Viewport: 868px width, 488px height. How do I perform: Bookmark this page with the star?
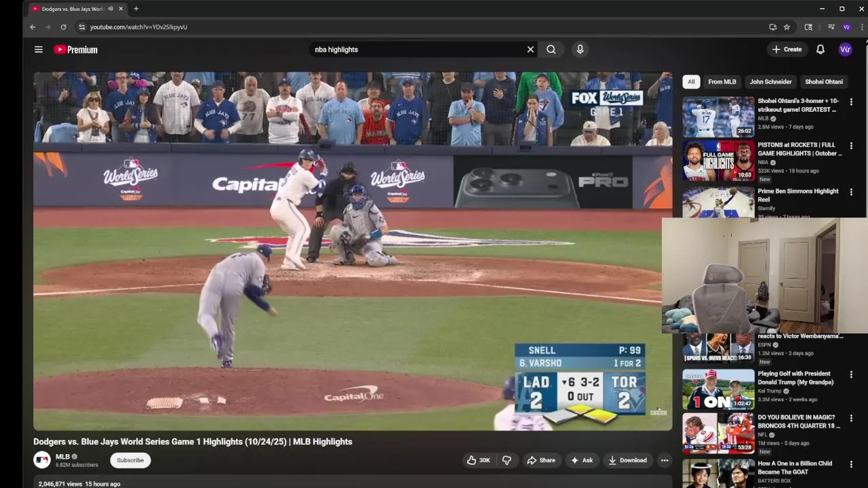[787, 27]
